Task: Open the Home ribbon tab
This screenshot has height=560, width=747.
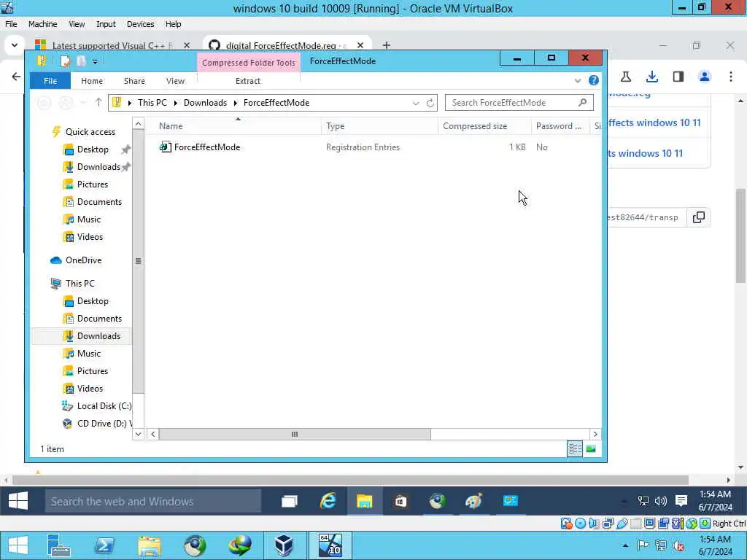Action: (91, 81)
